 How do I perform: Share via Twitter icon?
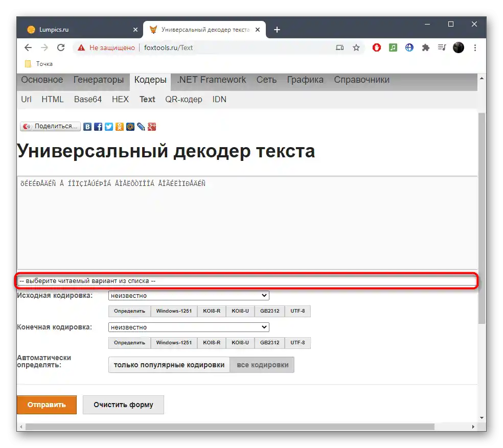click(x=109, y=127)
